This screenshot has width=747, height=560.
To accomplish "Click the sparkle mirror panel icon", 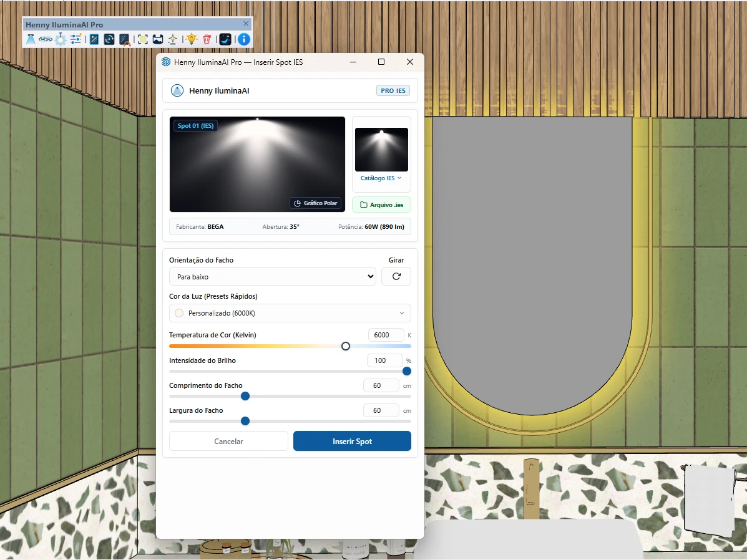I will (94, 39).
